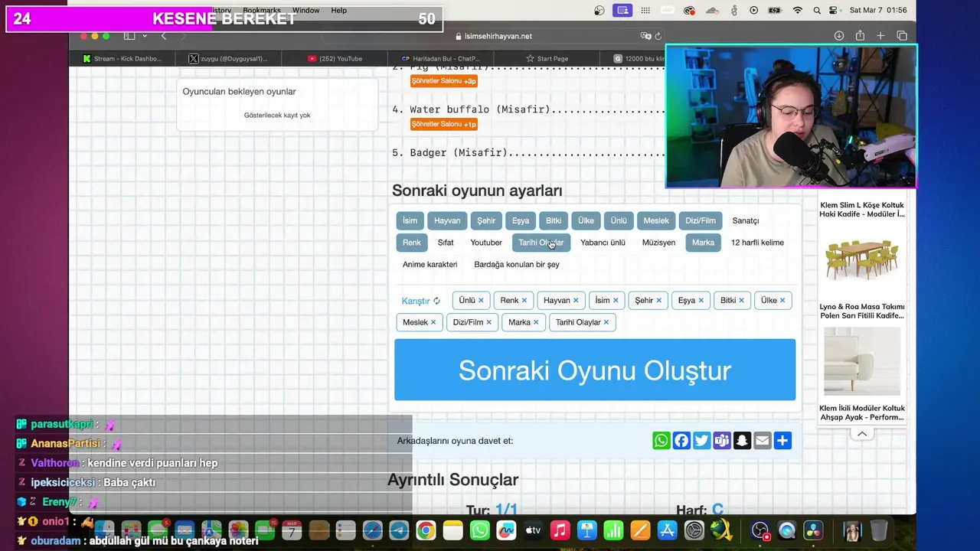Open Google Chrome from the Dock
The width and height of the screenshot is (980, 551).
pyautogui.click(x=426, y=530)
